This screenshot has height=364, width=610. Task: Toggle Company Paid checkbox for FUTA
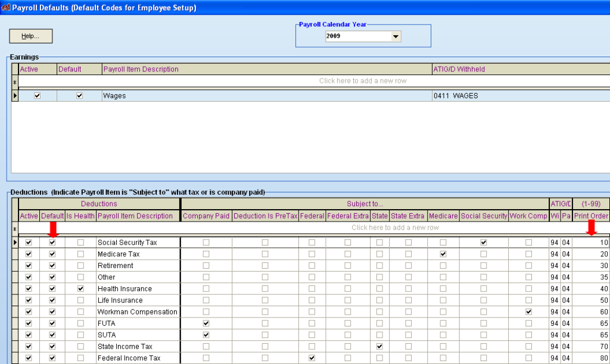[x=206, y=323]
